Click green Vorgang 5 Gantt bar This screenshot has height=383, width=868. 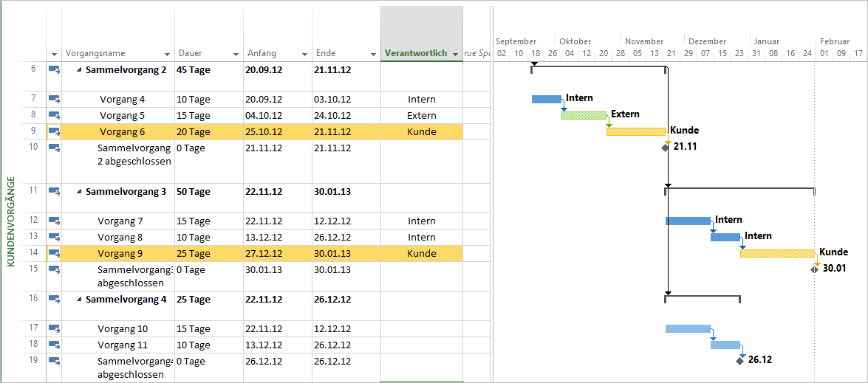tap(584, 115)
